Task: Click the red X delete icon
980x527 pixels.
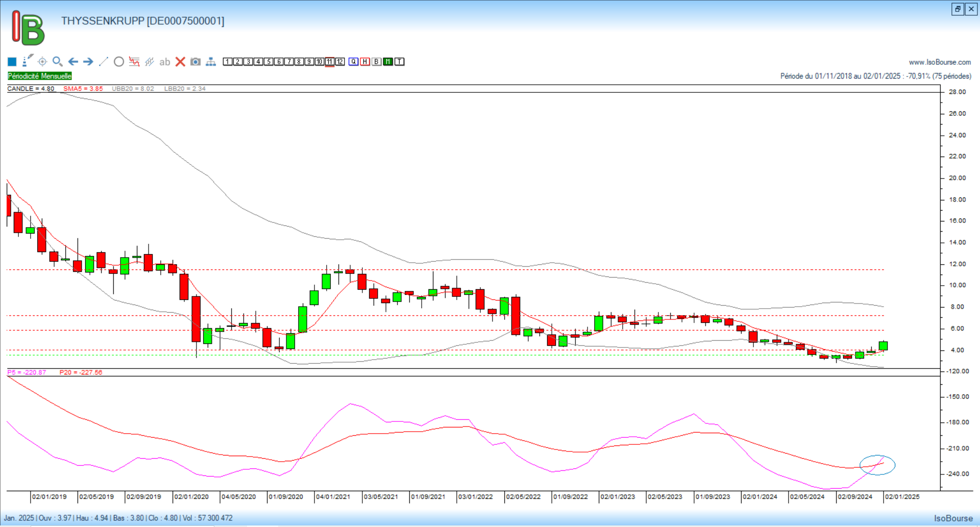Action: pyautogui.click(x=180, y=62)
